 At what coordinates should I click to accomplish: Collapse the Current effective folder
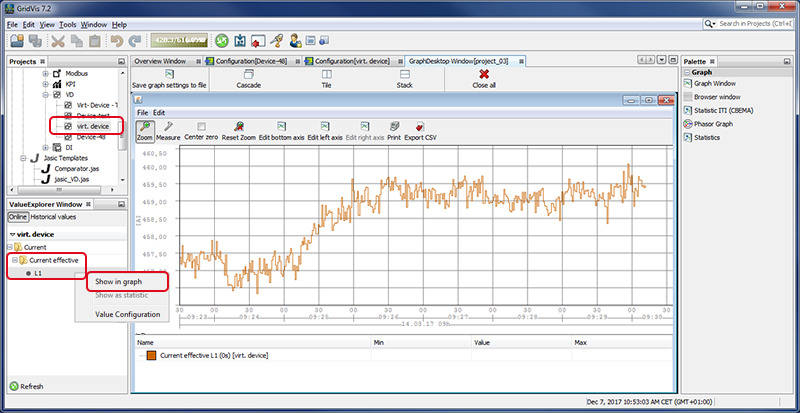pos(14,260)
